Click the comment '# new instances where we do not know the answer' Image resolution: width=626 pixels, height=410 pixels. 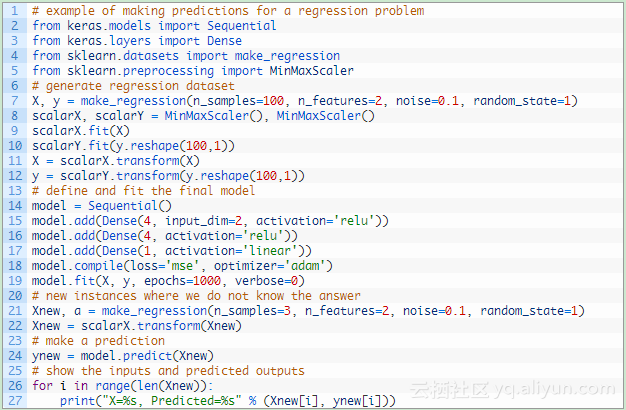coord(196,296)
